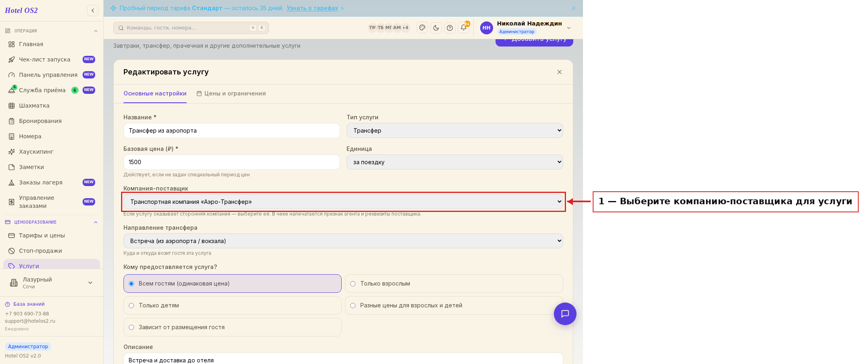Click the Хаускипинг sparkle icon
The image size is (868, 364).
(12, 152)
